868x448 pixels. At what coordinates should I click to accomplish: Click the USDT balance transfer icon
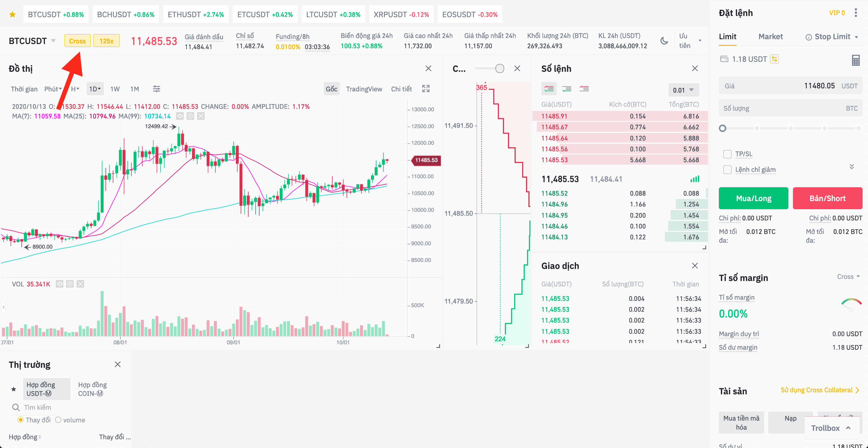774,59
